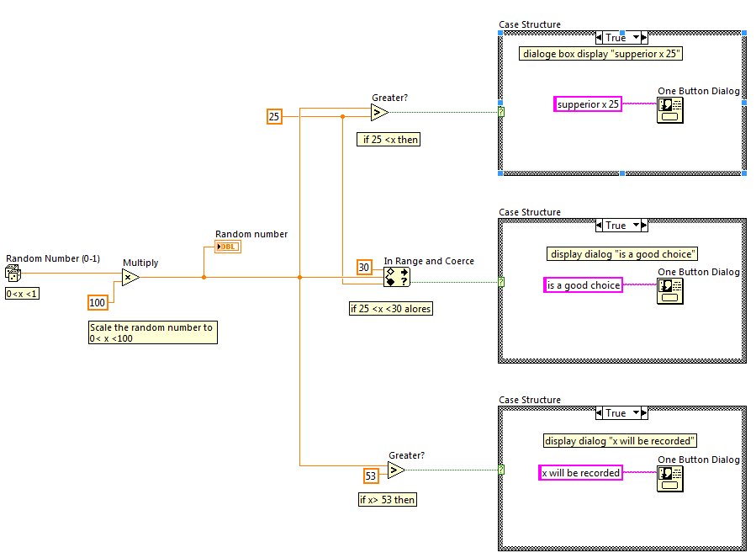Select the Greater? node fed by constant 53
756x558 pixels.
pyautogui.click(x=396, y=470)
